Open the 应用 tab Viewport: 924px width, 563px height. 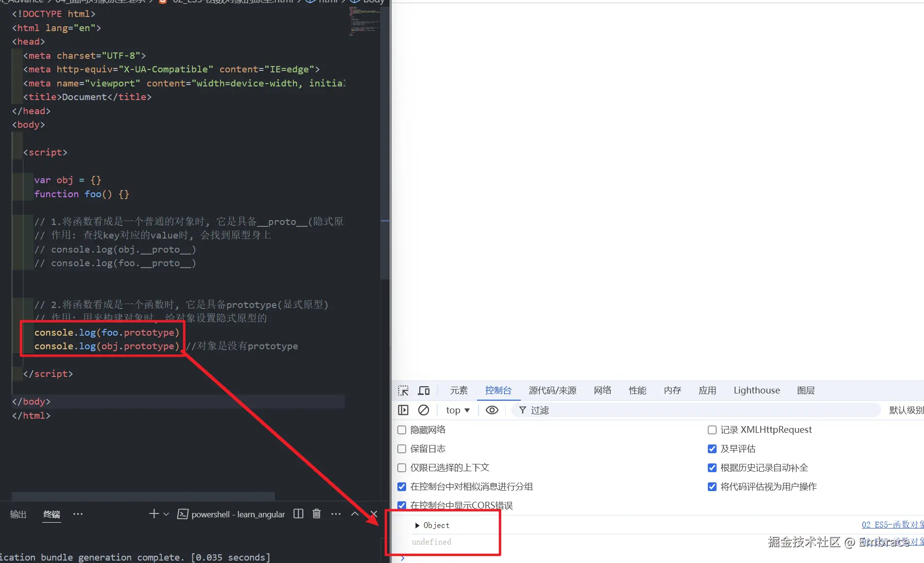(x=707, y=391)
